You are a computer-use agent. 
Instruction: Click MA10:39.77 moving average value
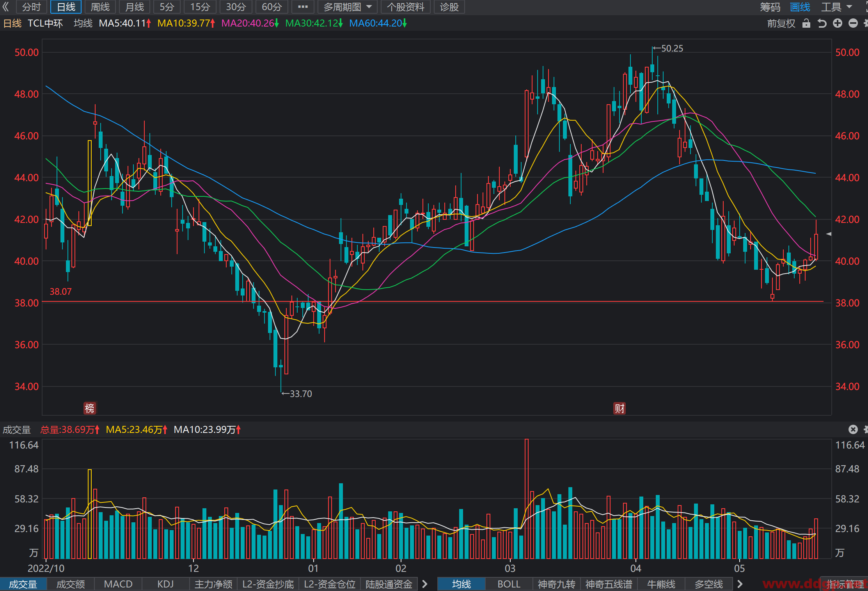coord(186,23)
